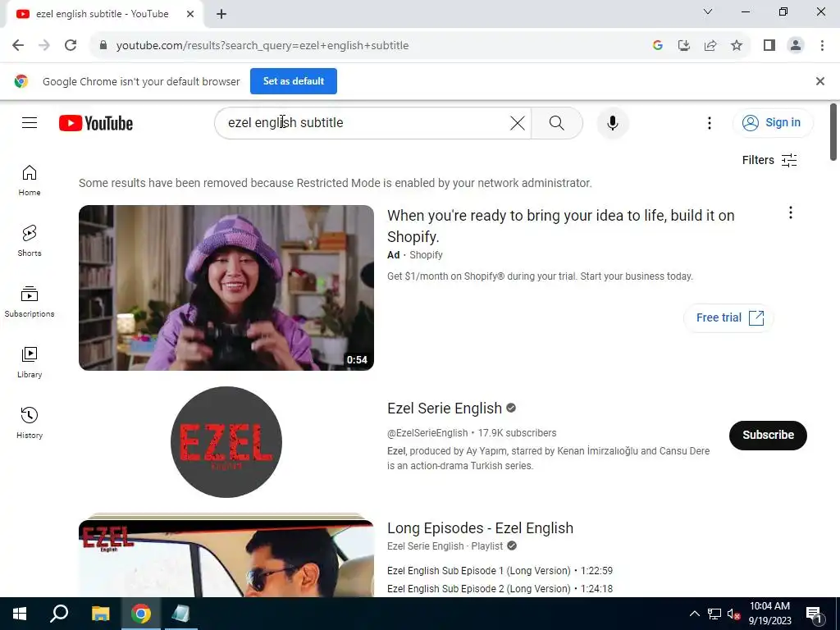Open the notification center

point(814,614)
